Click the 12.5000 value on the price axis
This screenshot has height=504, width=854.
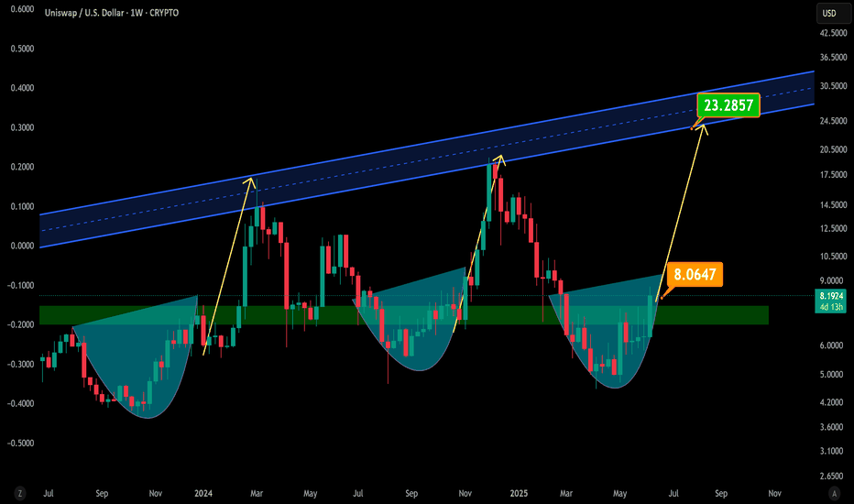(833, 229)
